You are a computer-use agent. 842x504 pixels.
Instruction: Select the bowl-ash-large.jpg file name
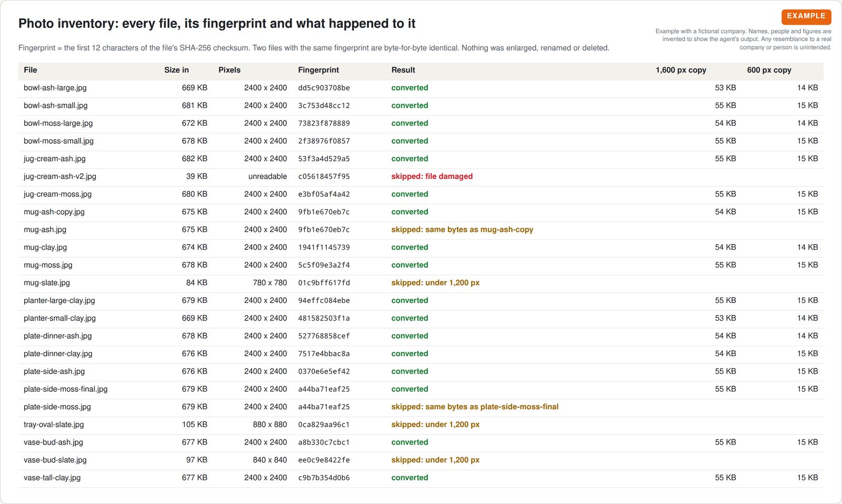55,88
